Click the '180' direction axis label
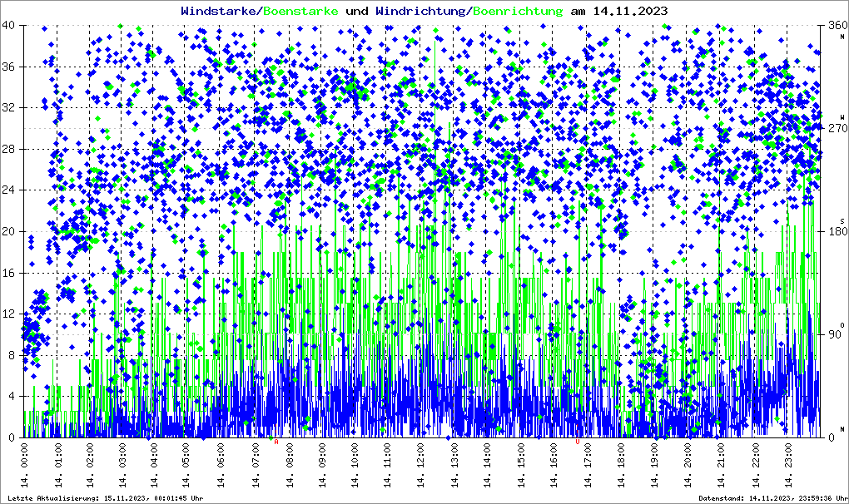The height and width of the screenshot is (504, 849). [x=837, y=231]
